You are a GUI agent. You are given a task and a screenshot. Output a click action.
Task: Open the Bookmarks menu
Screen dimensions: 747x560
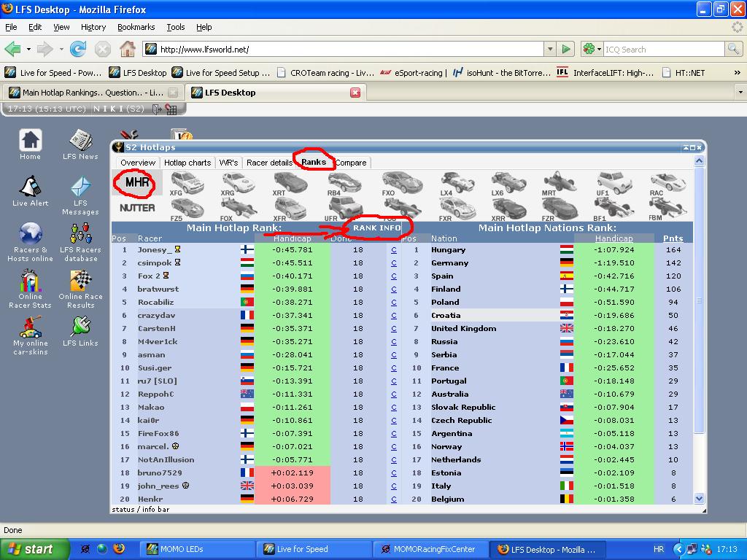pos(136,27)
